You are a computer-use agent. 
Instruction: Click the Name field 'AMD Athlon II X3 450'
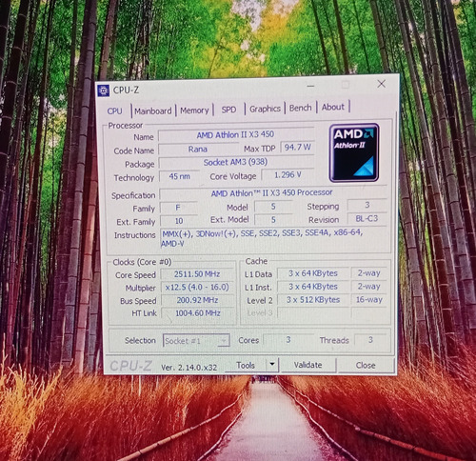click(235, 135)
